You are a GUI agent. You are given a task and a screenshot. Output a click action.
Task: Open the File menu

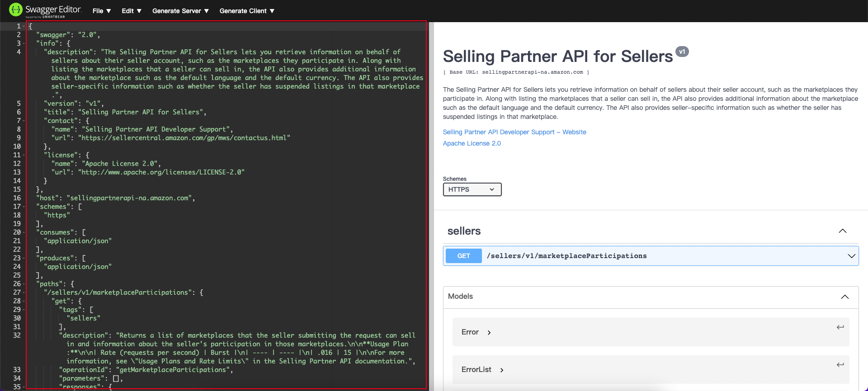[x=102, y=11]
